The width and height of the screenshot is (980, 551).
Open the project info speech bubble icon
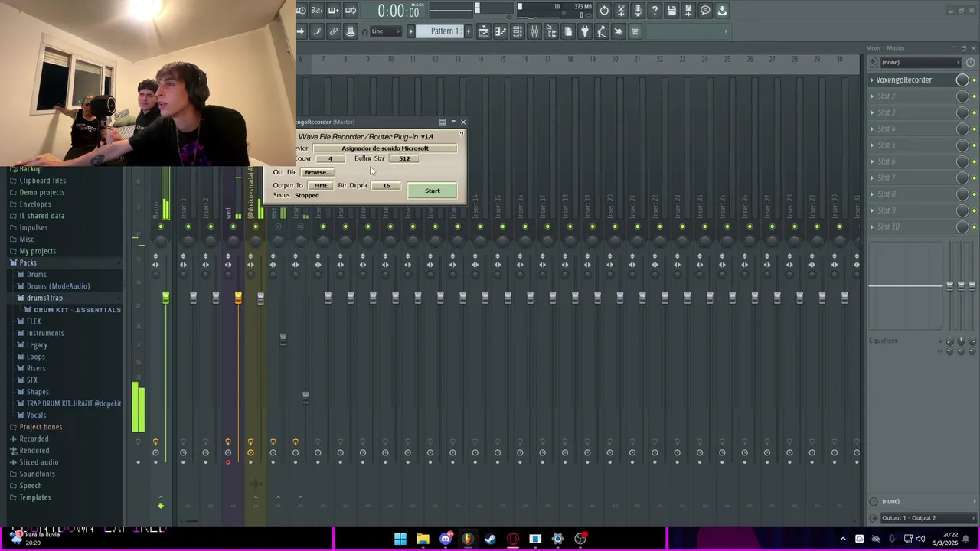point(705,10)
